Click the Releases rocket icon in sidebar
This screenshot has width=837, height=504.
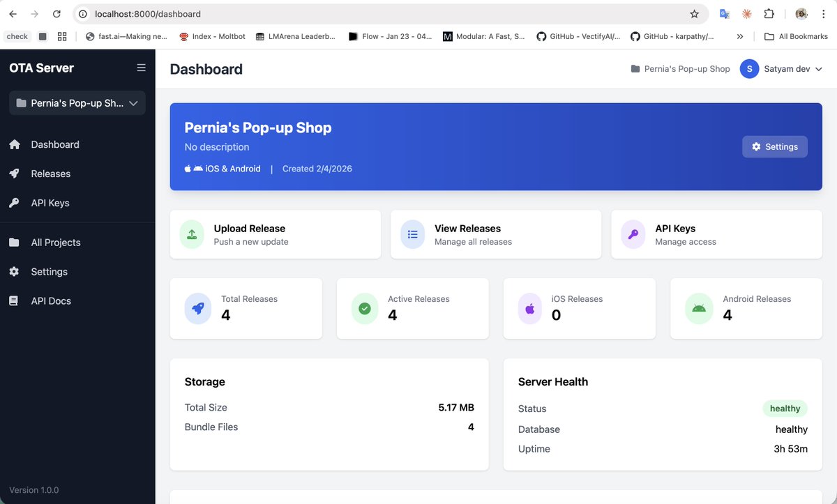pos(14,174)
